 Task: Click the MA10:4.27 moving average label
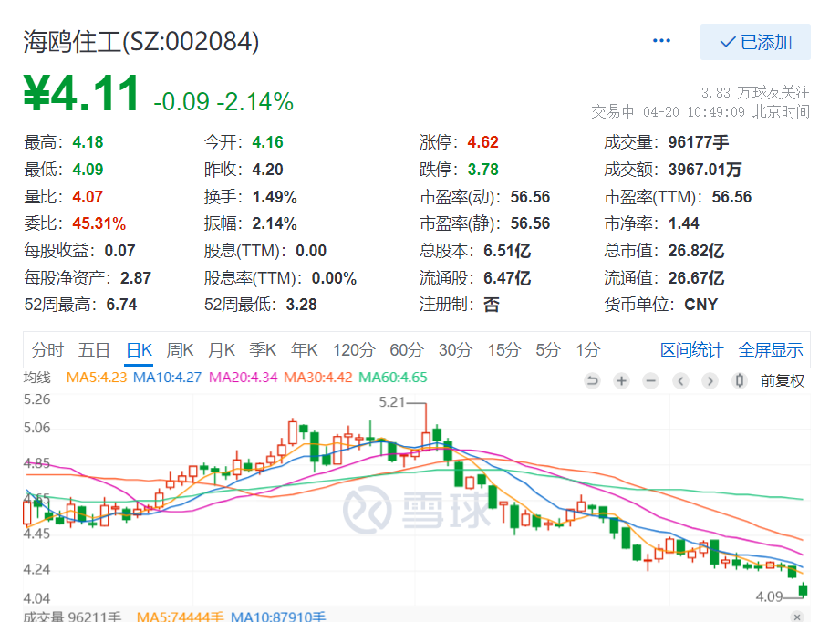coord(167,378)
